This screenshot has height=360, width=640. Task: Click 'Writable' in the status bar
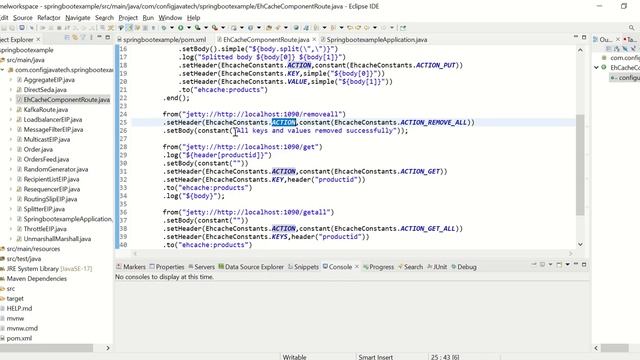coord(294,357)
